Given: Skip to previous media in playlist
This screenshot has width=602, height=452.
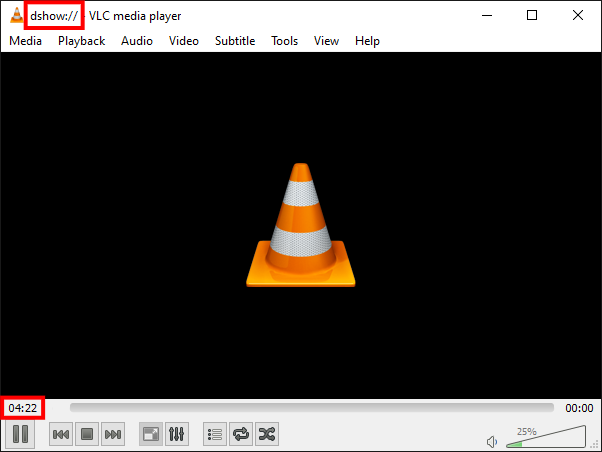Looking at the screenshot, I should (61, 434).
